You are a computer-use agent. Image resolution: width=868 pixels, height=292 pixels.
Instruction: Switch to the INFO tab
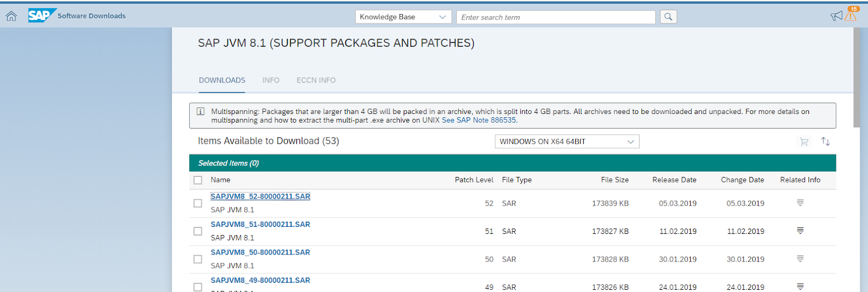271,80
